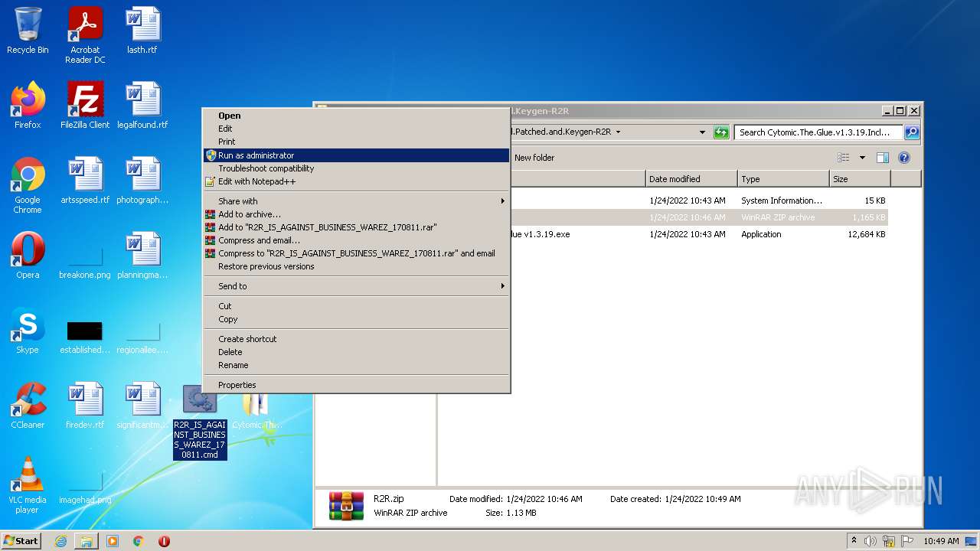Screen dimensions: 980x551
Task: Click the Explorer search input field
Action: pyautogui.click(x=819, y=132)
